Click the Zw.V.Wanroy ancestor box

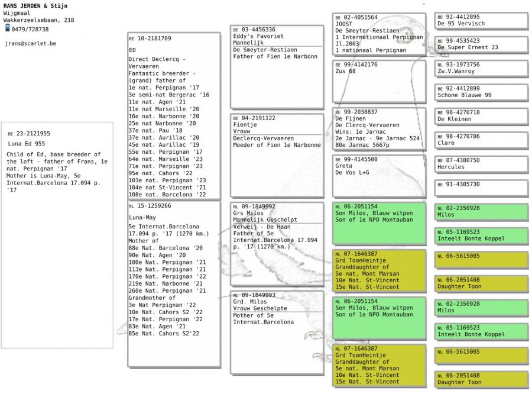coord(481,68)
